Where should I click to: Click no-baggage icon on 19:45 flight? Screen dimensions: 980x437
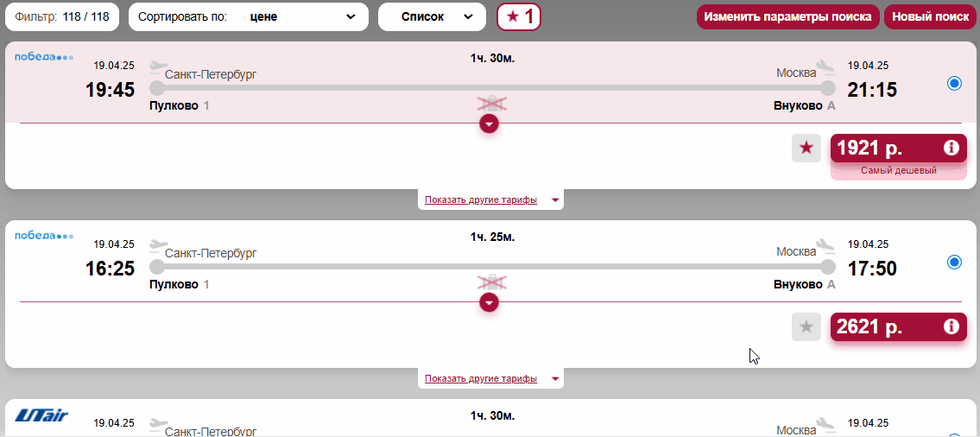coord(491,104)
